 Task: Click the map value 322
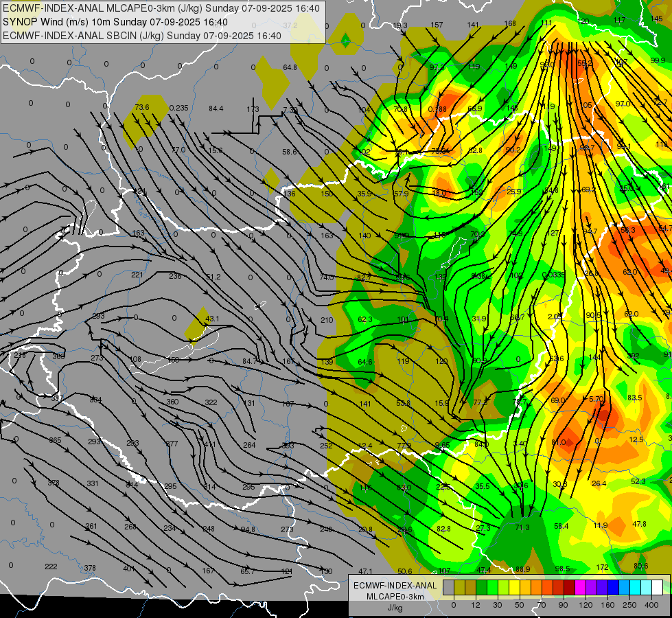click(x=211, y=402)
